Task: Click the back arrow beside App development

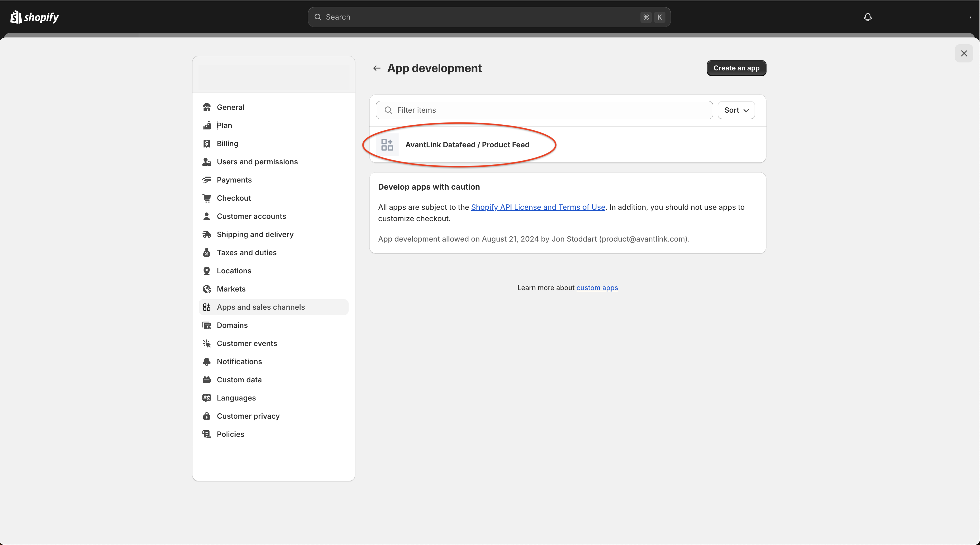Action: 377,68
